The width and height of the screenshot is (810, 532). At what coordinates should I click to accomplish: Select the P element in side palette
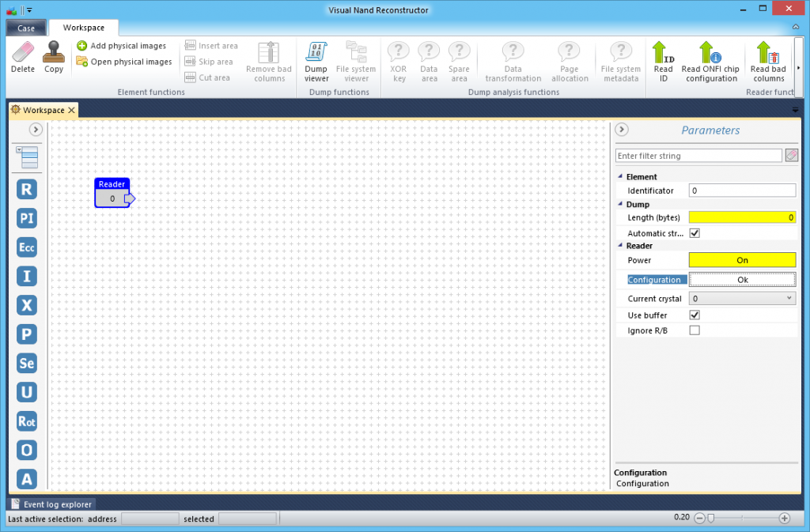click(x=26, y=334)
